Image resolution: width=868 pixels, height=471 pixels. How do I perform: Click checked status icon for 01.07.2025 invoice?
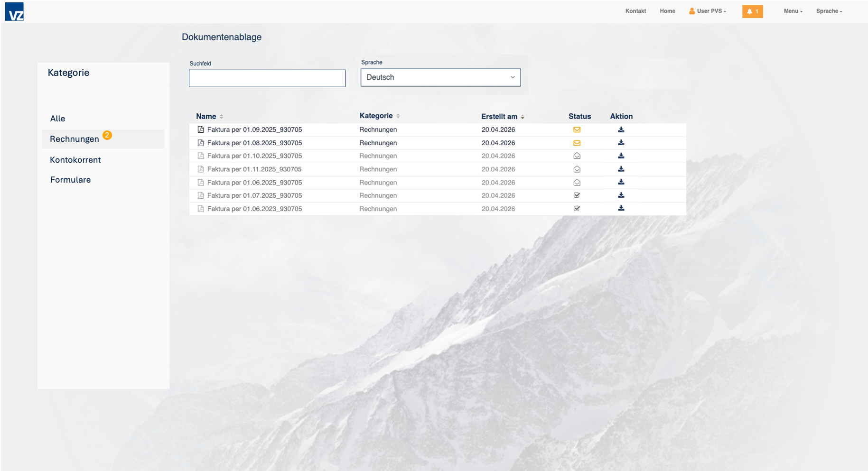coord(577,195)
